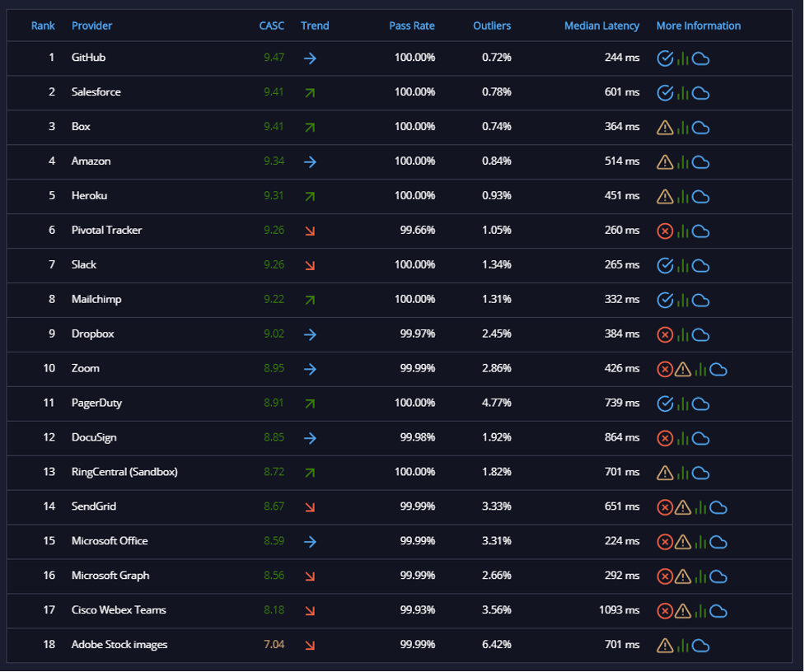Click the warning triangle icon for Zoom
This screenshot has width=805, height=672.
click(682, 369)
